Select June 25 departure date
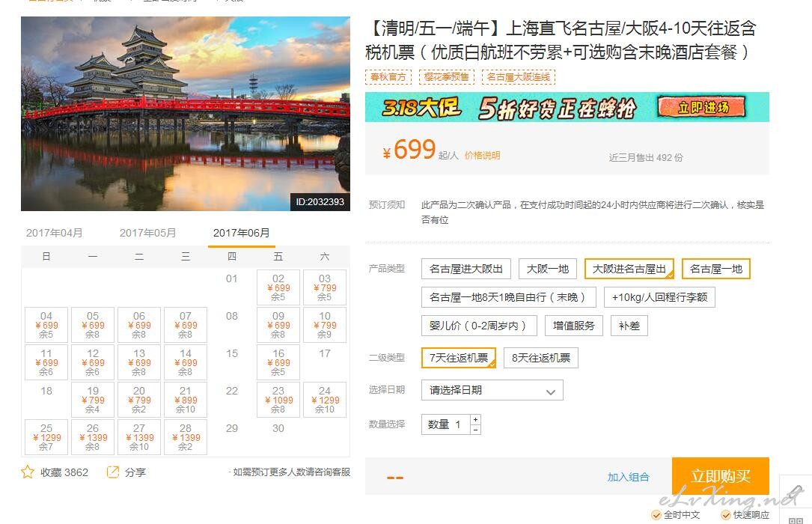The height and width of the screenshot is (524, 812). (x=46, y=437)
